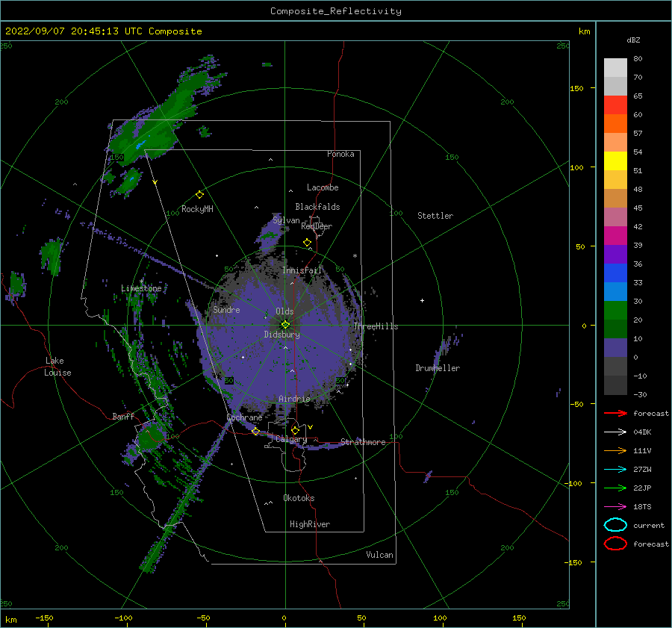
Task: Click the yellow diamond marker near RockyMH
Action: [199, 195]
